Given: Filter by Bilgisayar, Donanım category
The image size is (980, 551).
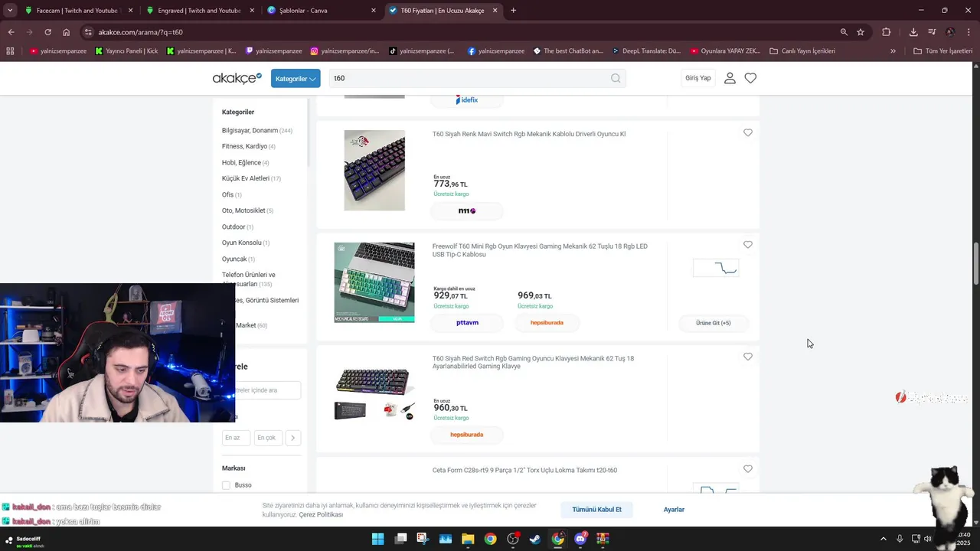Looking at the screenshot, I should tap(257, 131).
